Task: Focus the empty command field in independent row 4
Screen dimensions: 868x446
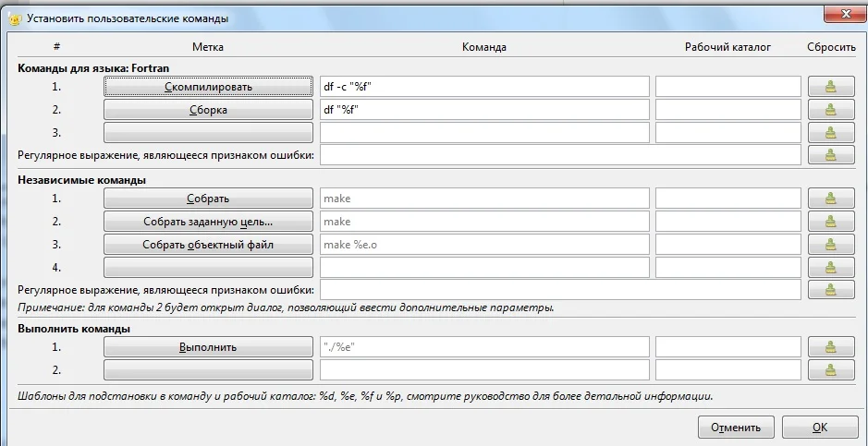Action: pos(484,268)
